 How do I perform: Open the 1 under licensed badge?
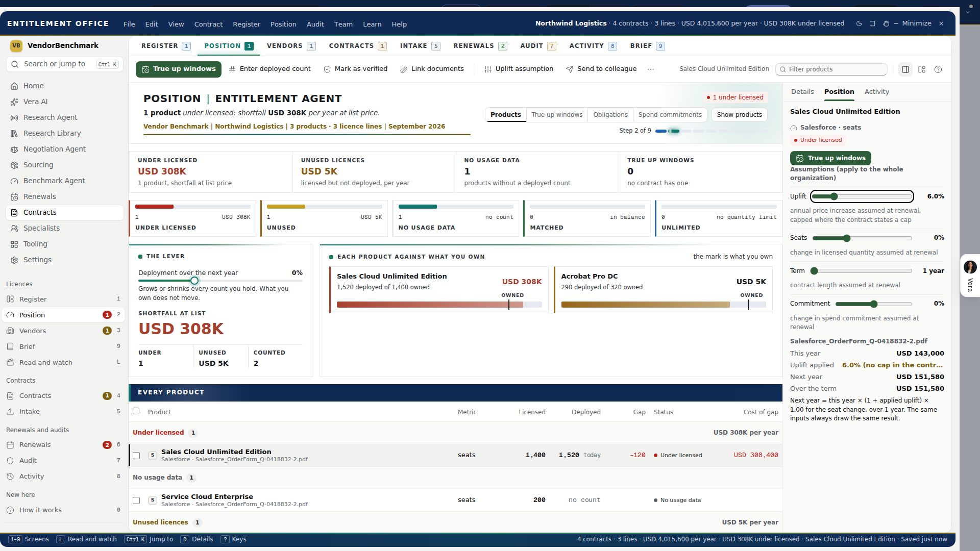[x=735, y=97]
